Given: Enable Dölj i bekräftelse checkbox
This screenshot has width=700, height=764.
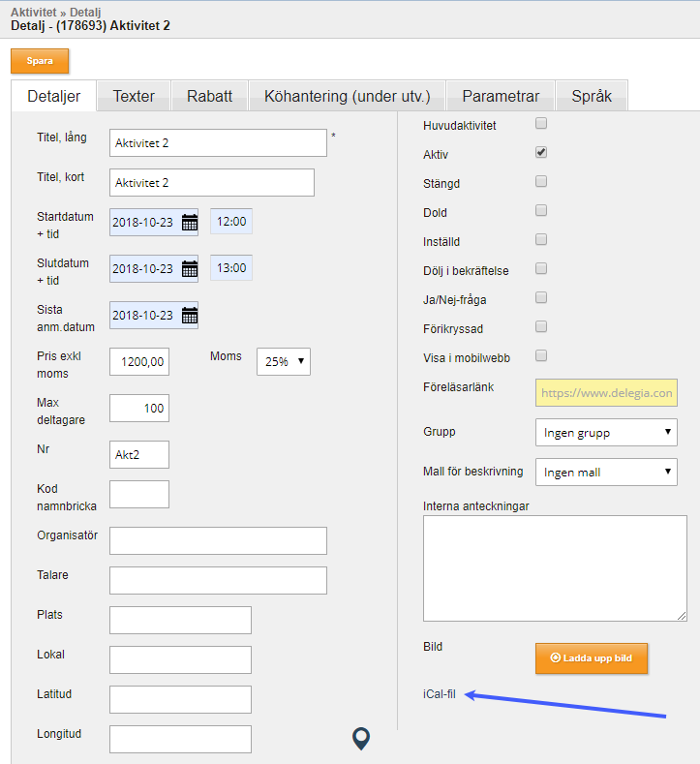Looking at the screenshot, I should tap(541, 268).
